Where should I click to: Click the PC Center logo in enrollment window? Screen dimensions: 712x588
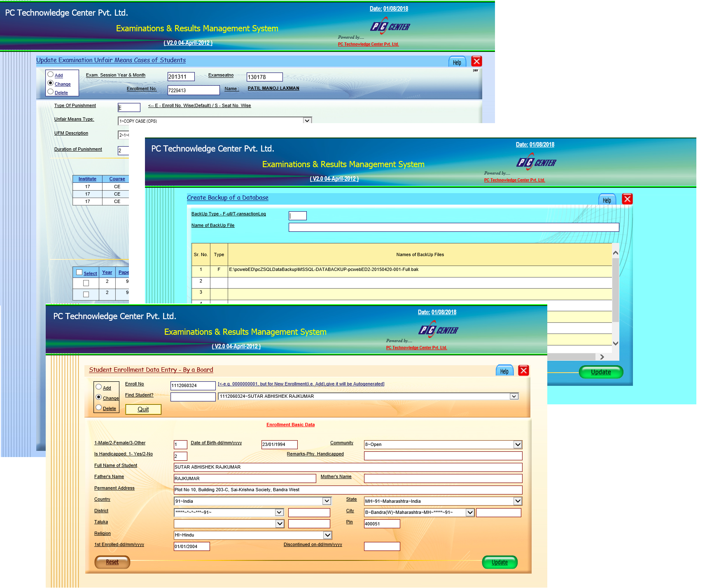438,330
